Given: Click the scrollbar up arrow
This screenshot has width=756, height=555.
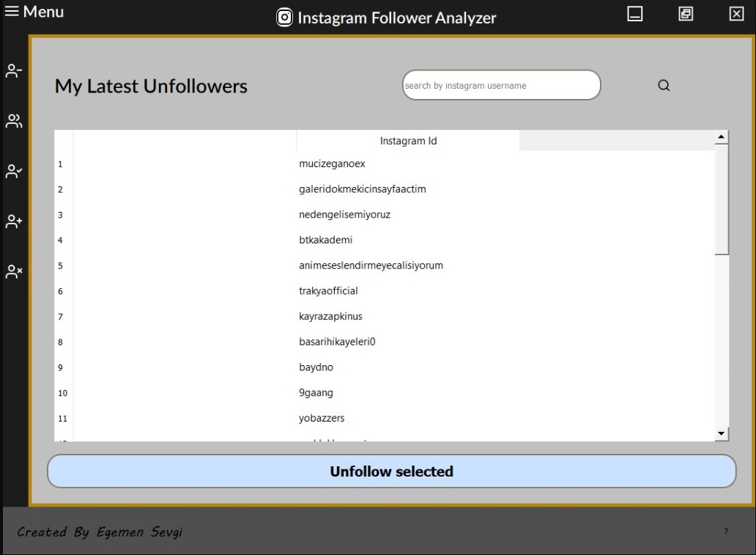Looking at the screenshot, I should pos(721,135).
